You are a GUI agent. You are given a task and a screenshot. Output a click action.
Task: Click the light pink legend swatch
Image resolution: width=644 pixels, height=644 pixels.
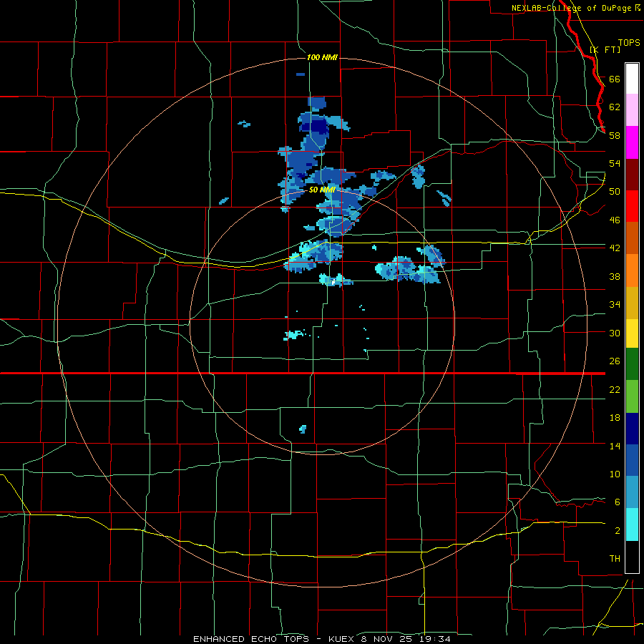(632, 110)
